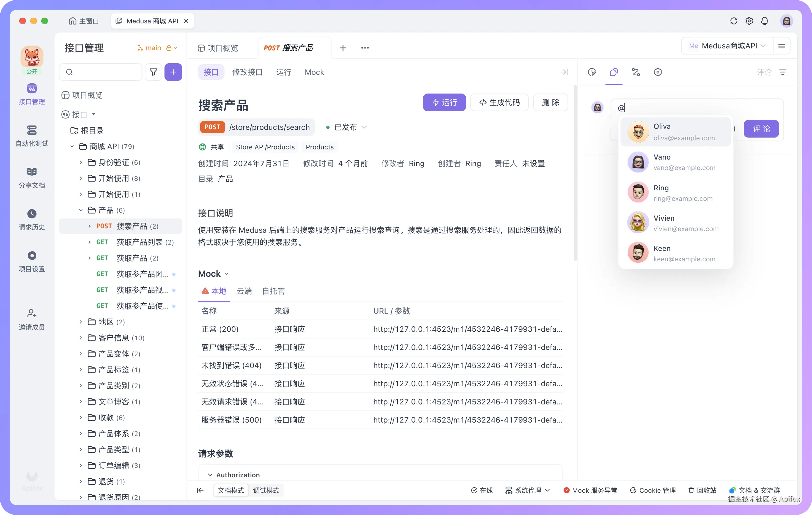
Task: Switch to the 修改接口 tab
Action: (x=247, y=72)
